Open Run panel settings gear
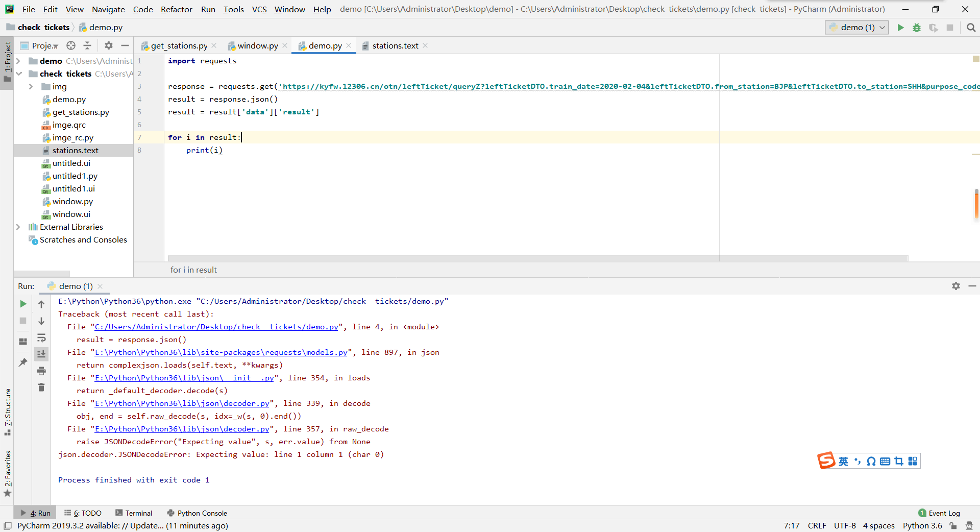The width and height of the screenshot is (980, 532). 956,286
